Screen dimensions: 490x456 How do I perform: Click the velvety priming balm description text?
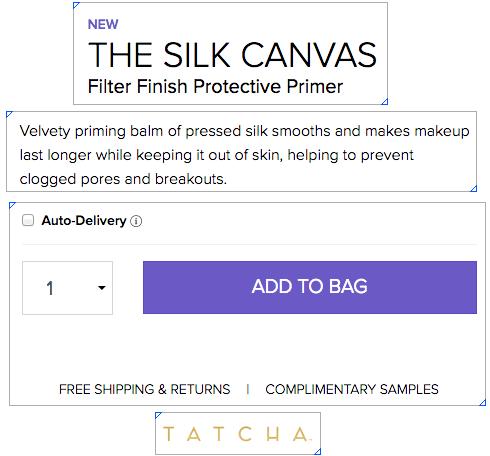coord(244,155)
